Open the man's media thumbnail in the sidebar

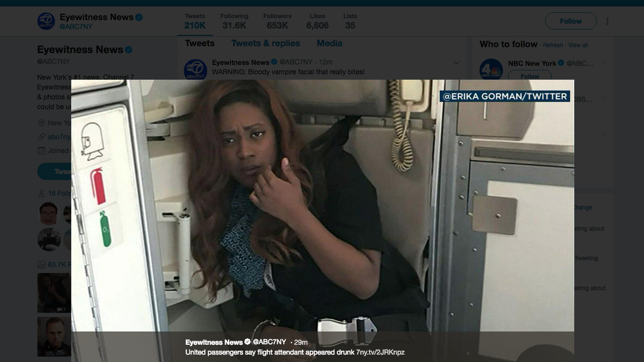tap(54, 336)
